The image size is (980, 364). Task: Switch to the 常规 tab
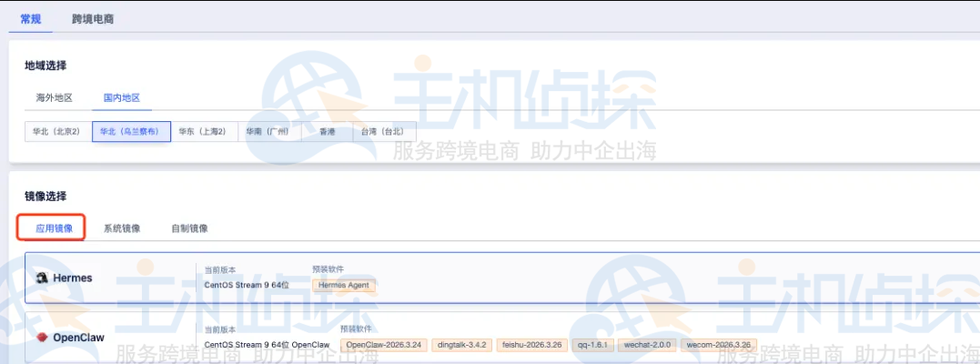pyautogui.click(x=31, y=19)
